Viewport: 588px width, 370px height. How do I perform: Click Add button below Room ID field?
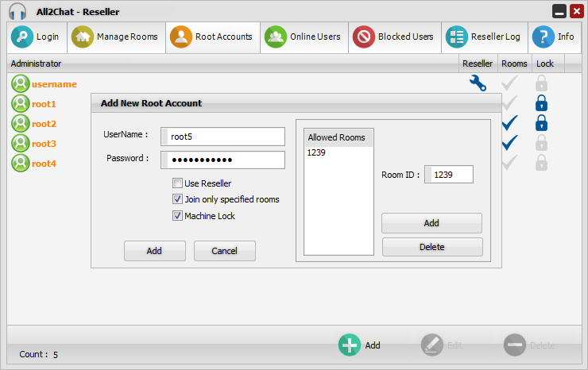431,223
